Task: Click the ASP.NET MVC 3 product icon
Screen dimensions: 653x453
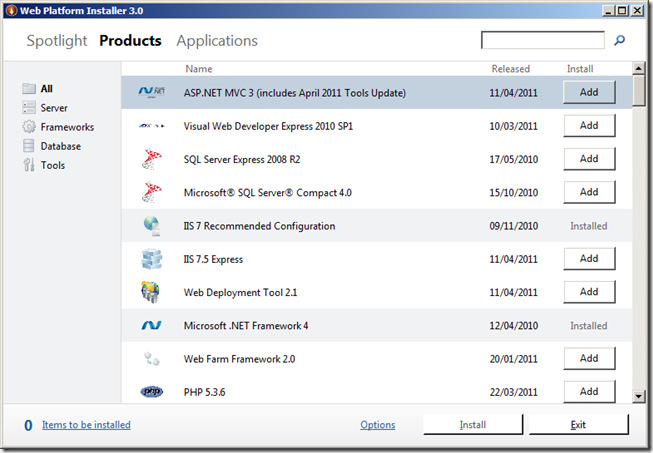Action: (x=152, y=93)
